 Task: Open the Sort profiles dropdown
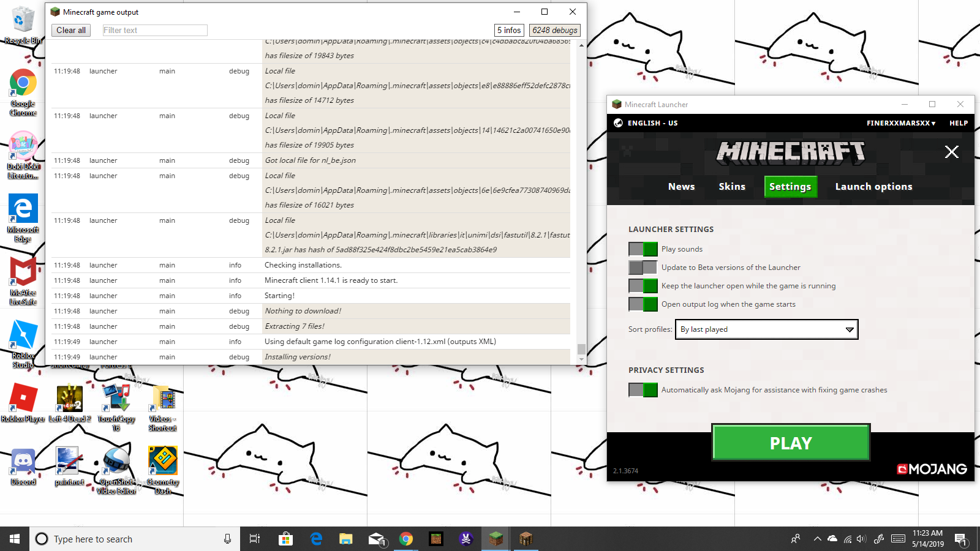click(766, 329)
